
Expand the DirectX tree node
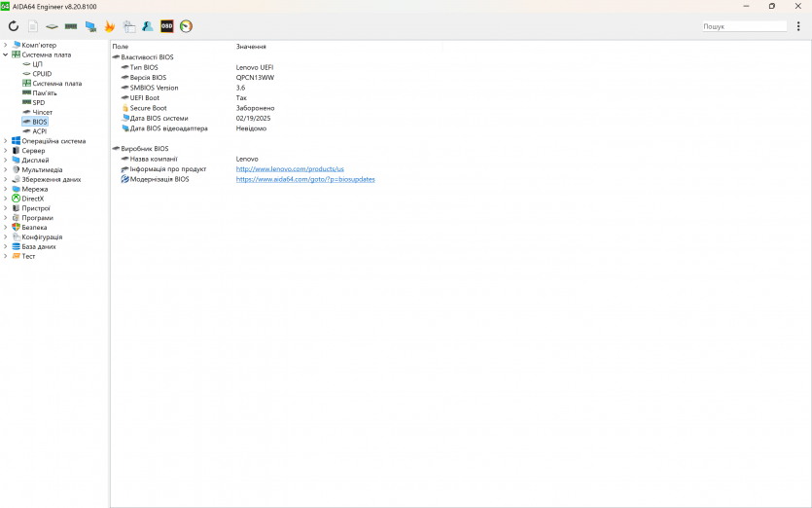pos(5,199)
